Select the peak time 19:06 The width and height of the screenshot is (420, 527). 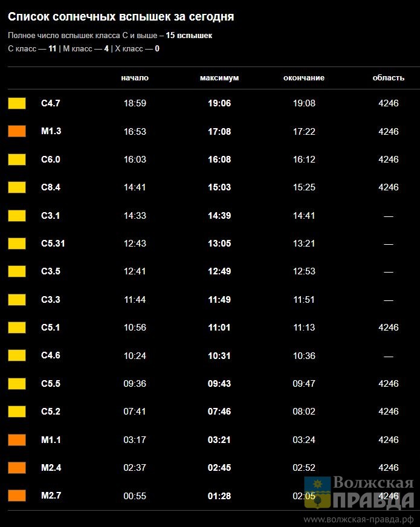click(x=219, y=103)
